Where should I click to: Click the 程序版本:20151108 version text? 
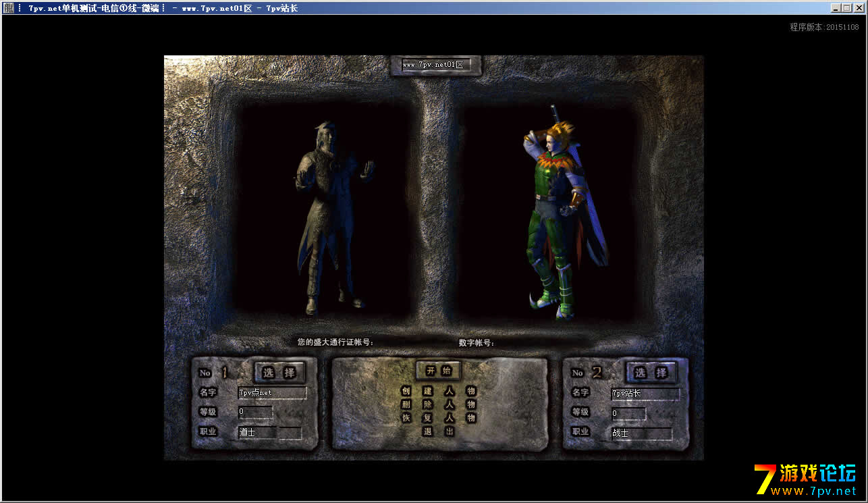pyautogui.click(x=824, y=27)
